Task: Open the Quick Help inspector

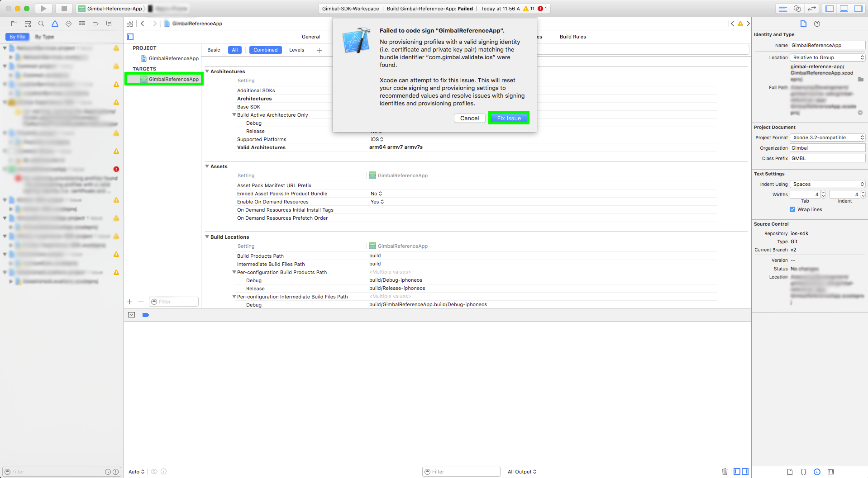Action: coord(817,24)
